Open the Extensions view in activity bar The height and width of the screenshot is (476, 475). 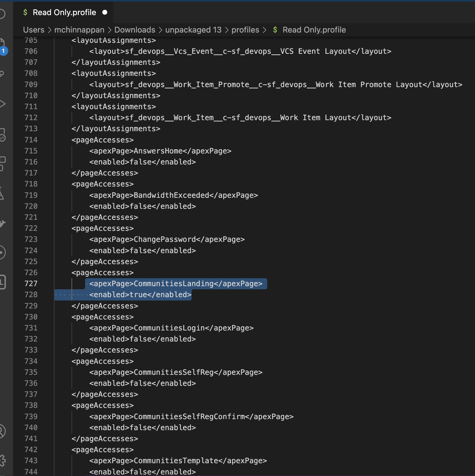3,163
